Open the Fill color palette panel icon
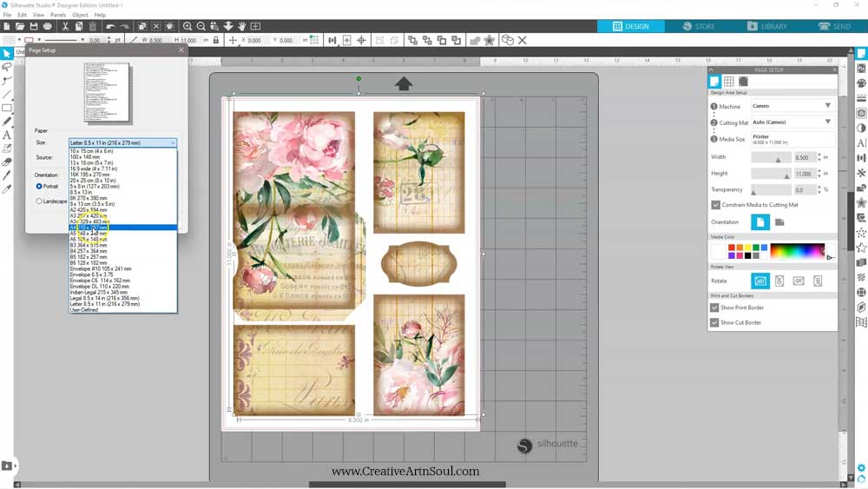The width and height of the screenshot is (868, 489). pos(861,83)
